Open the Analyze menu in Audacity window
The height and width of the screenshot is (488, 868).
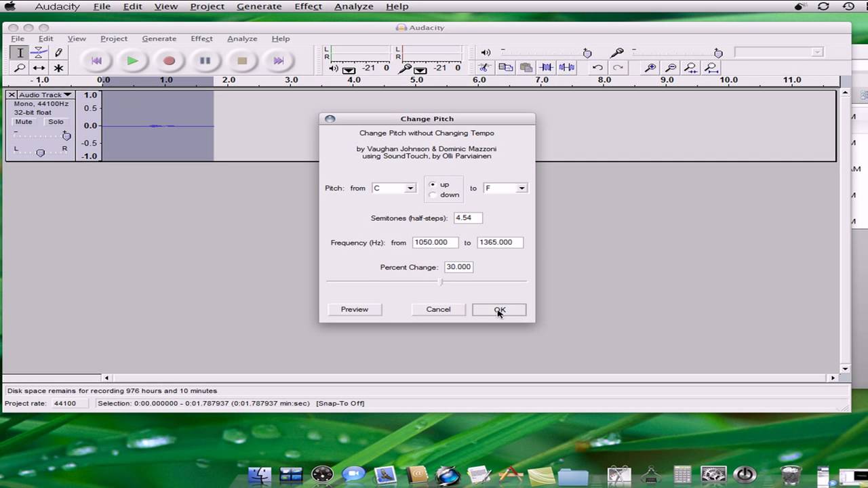tap(242, 39)
